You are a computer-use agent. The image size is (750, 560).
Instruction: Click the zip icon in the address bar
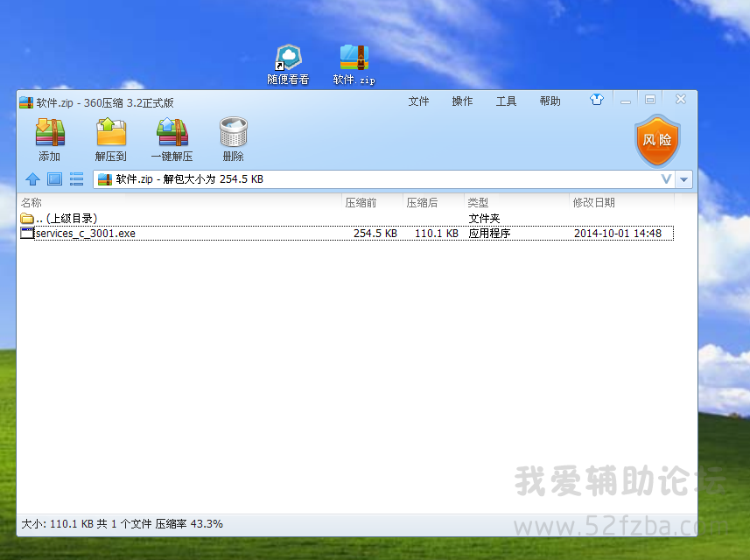pyautogui.click(x=105, y=179)
